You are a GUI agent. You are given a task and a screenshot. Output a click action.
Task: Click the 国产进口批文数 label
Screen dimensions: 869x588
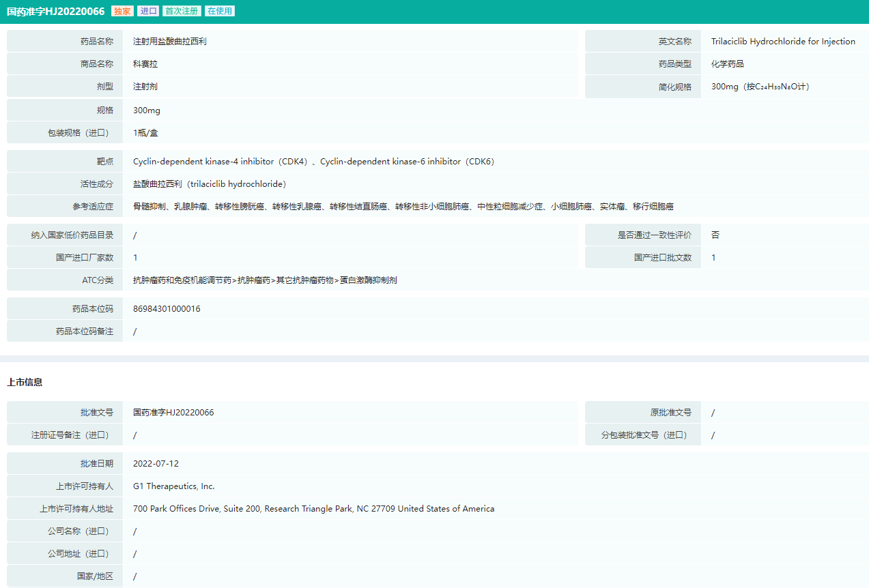(663, 258)
